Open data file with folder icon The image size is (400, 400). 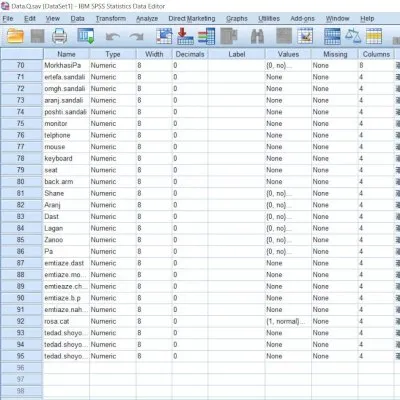coord(15,36)
